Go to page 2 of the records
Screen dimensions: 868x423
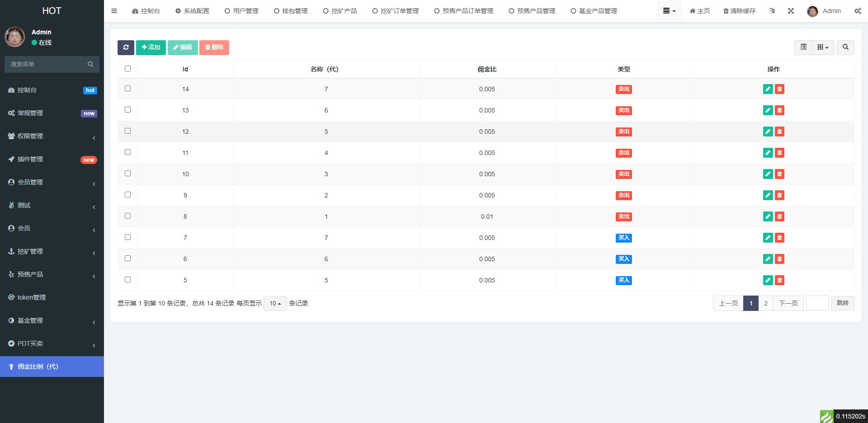pyautogui.click(x=765, y=303)
